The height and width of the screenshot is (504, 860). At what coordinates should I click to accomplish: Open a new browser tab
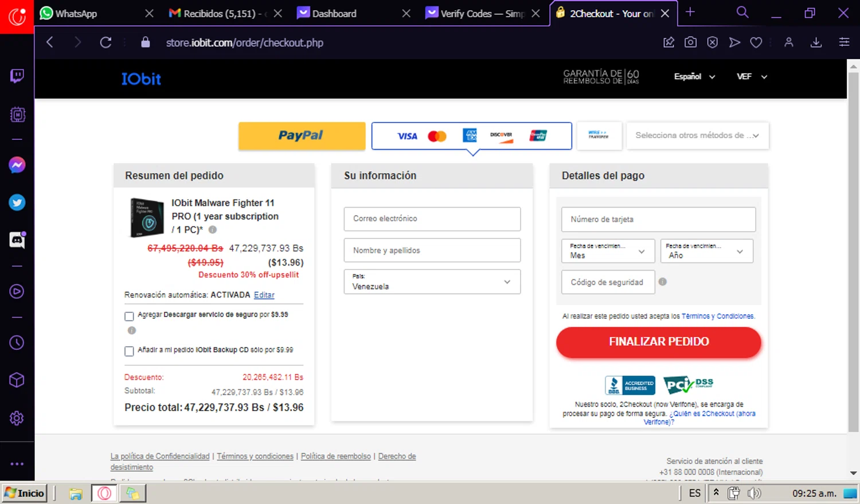[690, 12]
